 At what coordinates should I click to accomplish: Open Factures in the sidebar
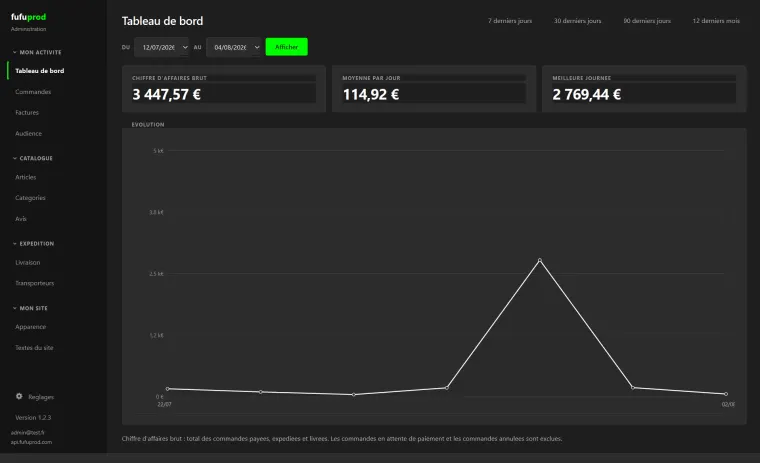click(x=27, y=112)
